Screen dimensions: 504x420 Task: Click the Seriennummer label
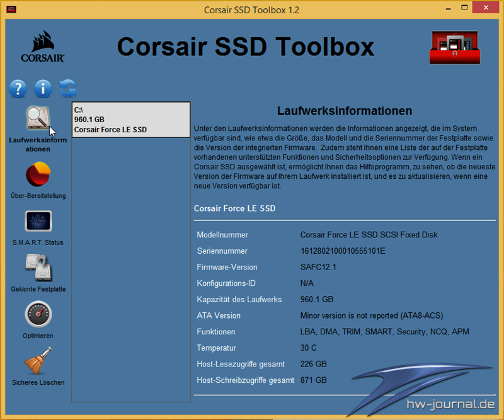point(222,251)
